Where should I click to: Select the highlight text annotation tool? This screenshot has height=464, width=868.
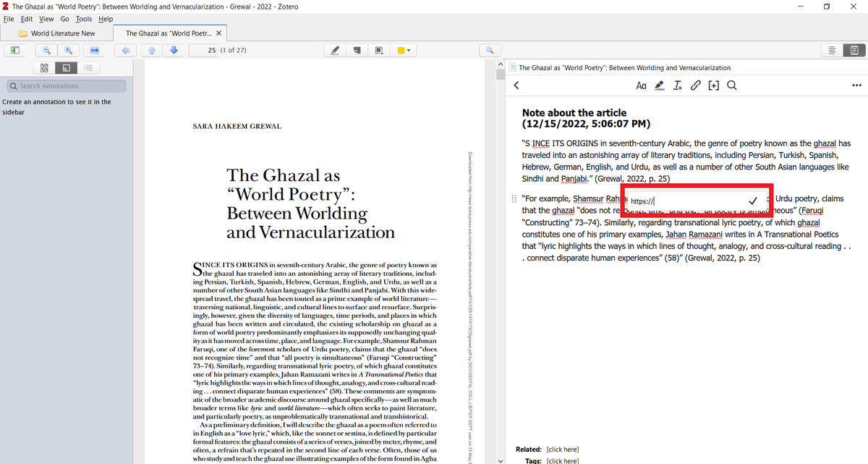click(x=334, y=50)
